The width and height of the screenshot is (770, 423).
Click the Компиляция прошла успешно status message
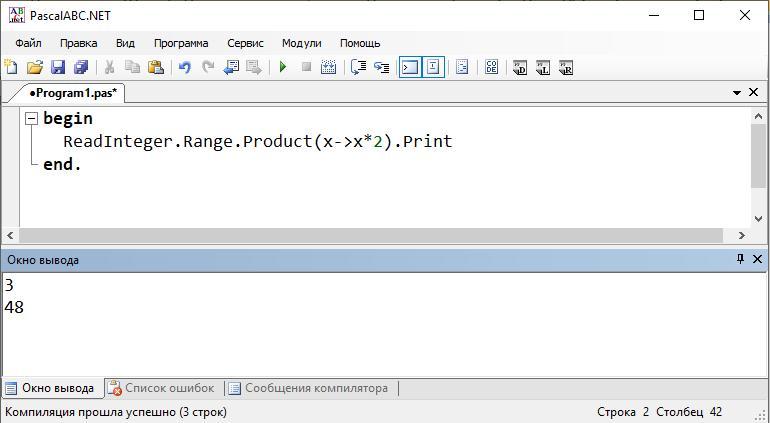click(x=116, y=412)
